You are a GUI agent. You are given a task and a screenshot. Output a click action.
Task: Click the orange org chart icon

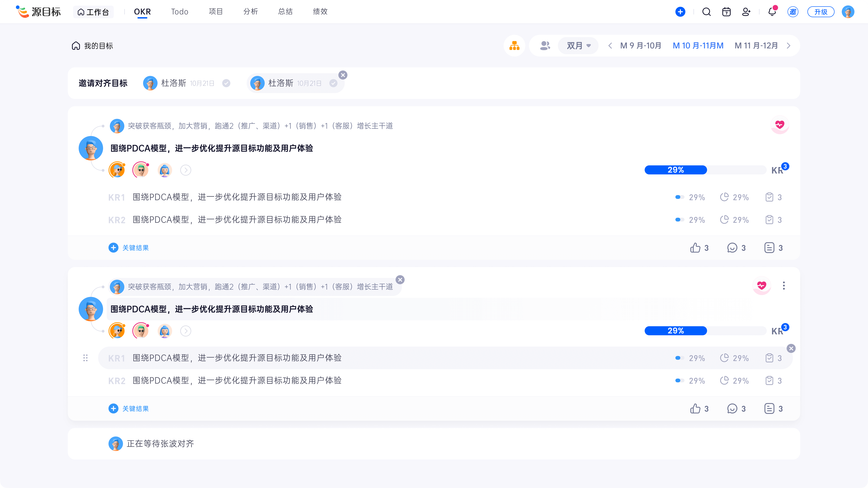(514, 45)
